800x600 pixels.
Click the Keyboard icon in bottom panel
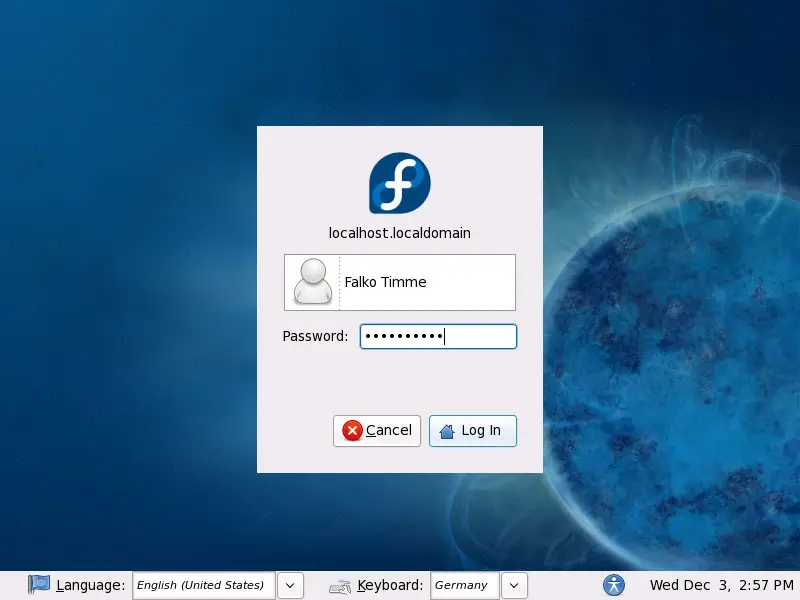point(340,586)
